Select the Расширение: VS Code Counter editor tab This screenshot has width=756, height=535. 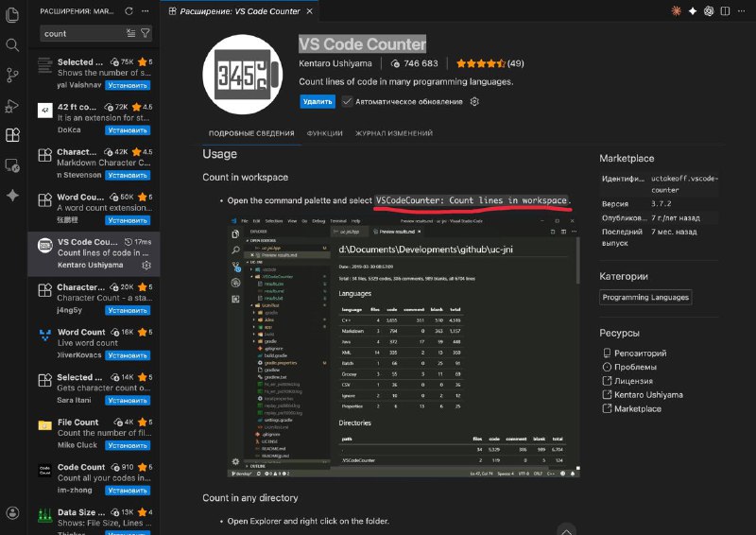[x=240, y=11]
